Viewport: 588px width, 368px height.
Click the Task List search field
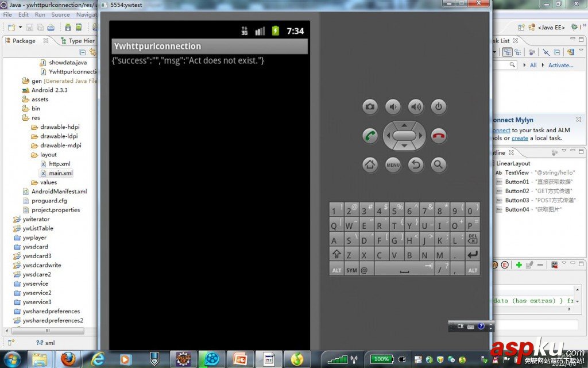click(x=505, y=65)
